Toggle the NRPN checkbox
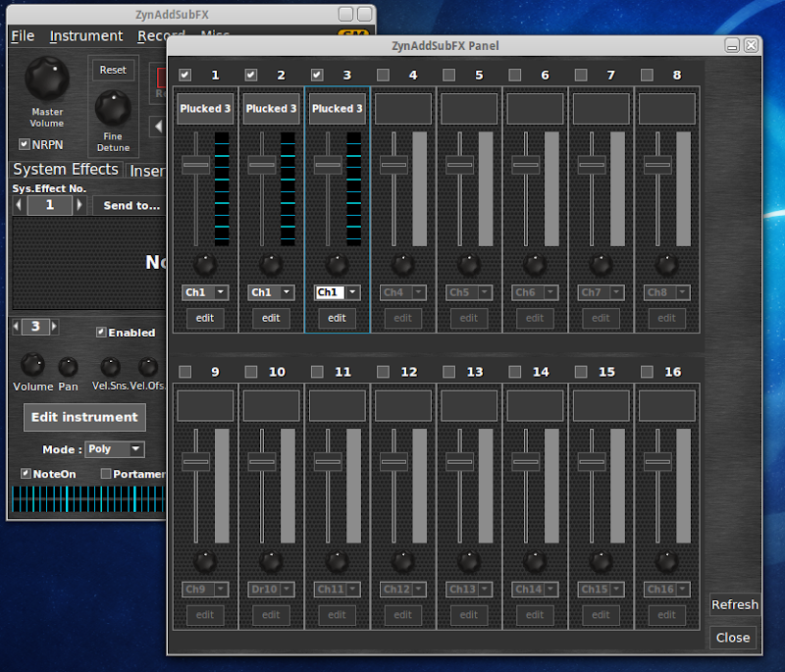 25,144
